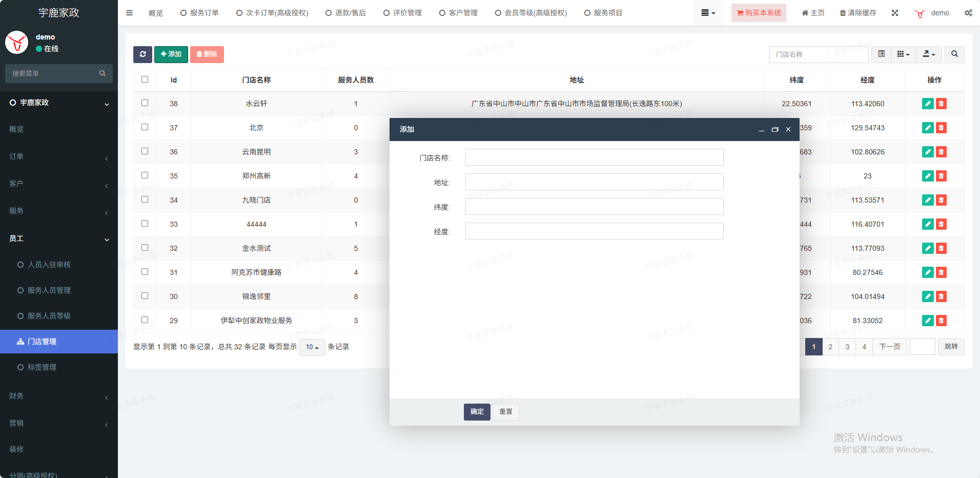Toggle the hamburger sidebar menu icon
Image resolution: width=980 pixels, height=478 pixels.
click(x=130, y=13)
